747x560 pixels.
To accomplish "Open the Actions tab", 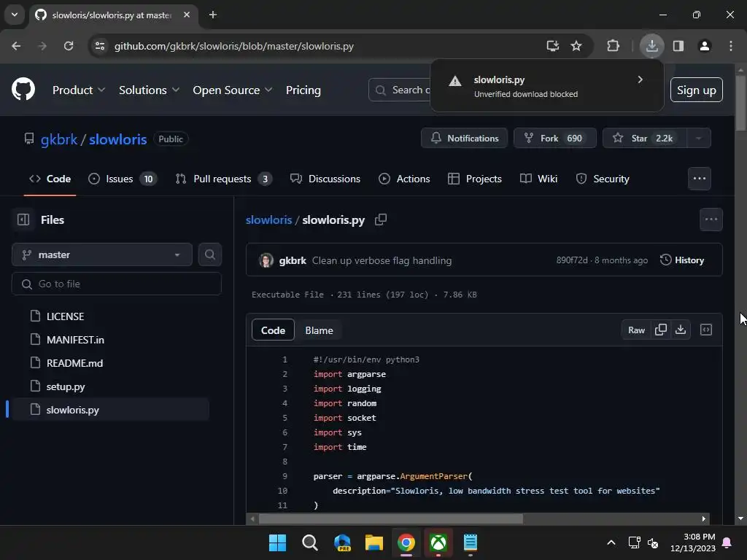I will tap(404, 179).
